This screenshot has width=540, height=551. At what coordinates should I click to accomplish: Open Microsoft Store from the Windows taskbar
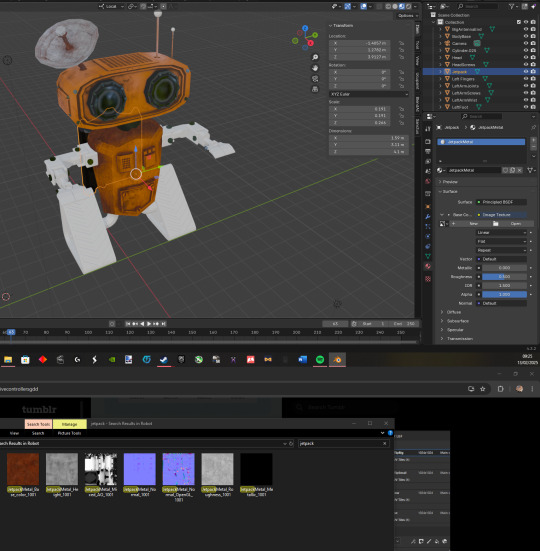pyautogui.click(x=25, y=359)
